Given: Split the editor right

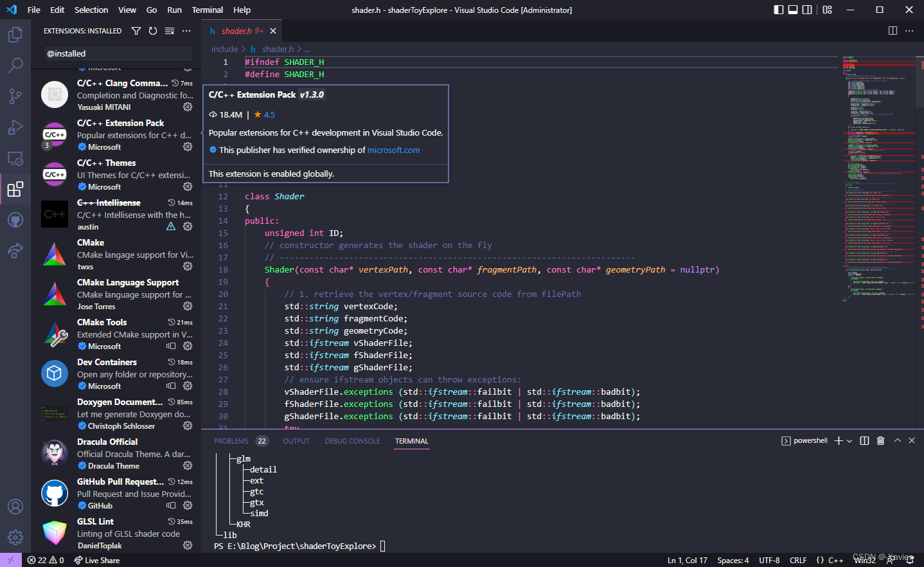Looking at the screenshot, I should coord(893,31).
